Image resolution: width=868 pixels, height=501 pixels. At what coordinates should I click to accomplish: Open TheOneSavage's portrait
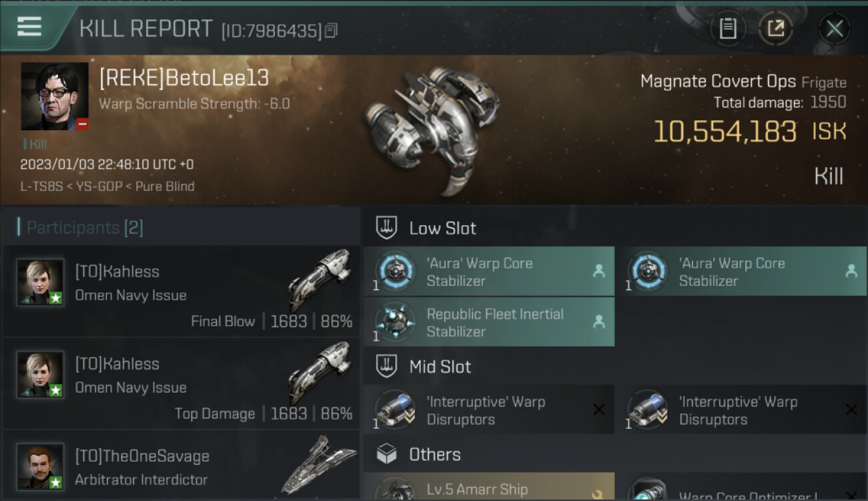coord(40,466)
